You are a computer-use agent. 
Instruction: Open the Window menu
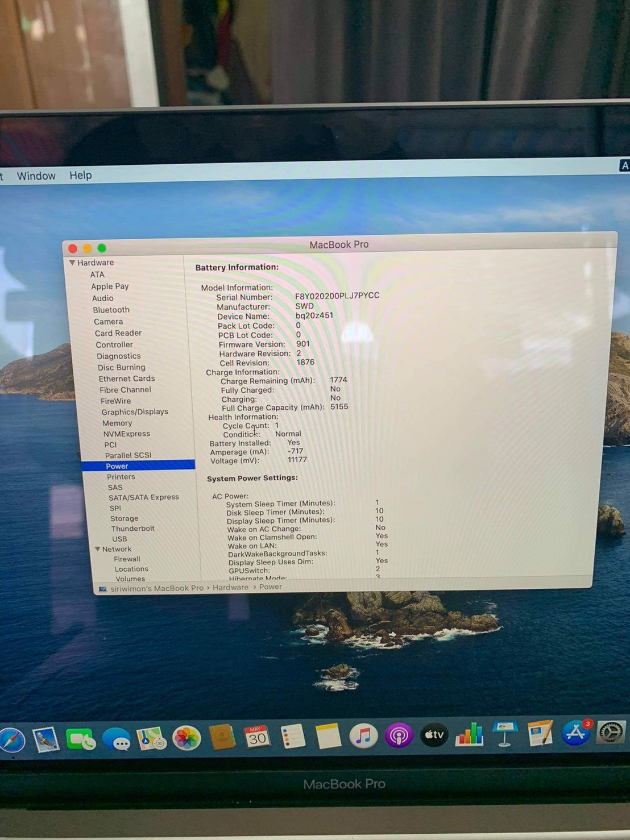point(36,176)
